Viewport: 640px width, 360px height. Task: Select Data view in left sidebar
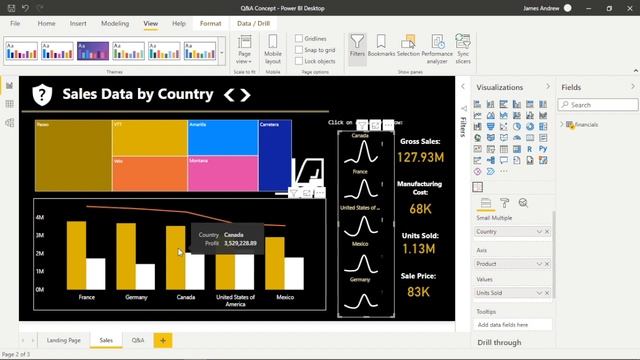(x=9, y=104)
